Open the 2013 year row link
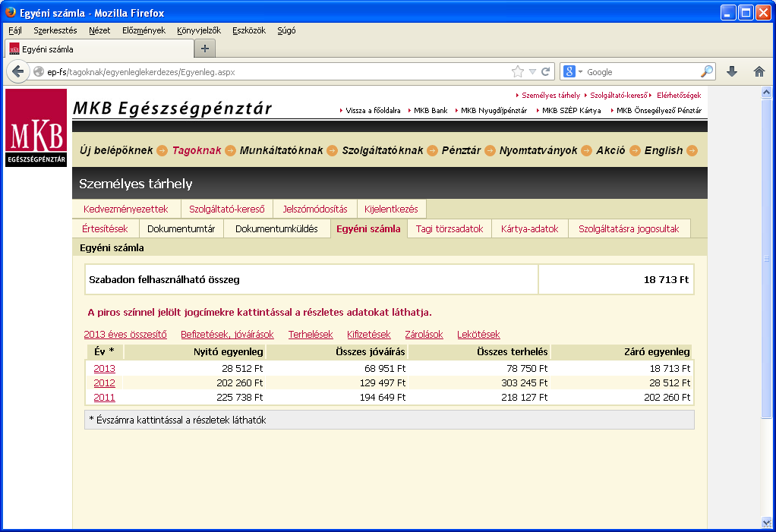This screenshot has width=776, height=532. click(105, 368)
